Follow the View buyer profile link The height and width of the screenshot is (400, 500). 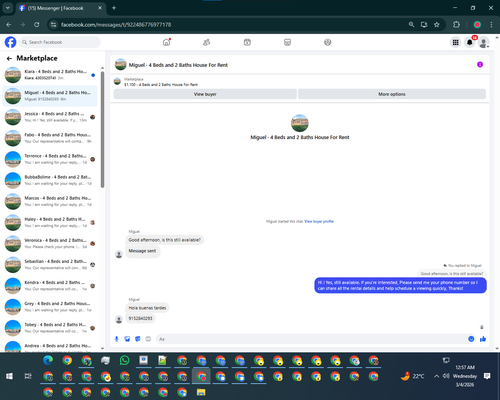(x=319, y=221)
